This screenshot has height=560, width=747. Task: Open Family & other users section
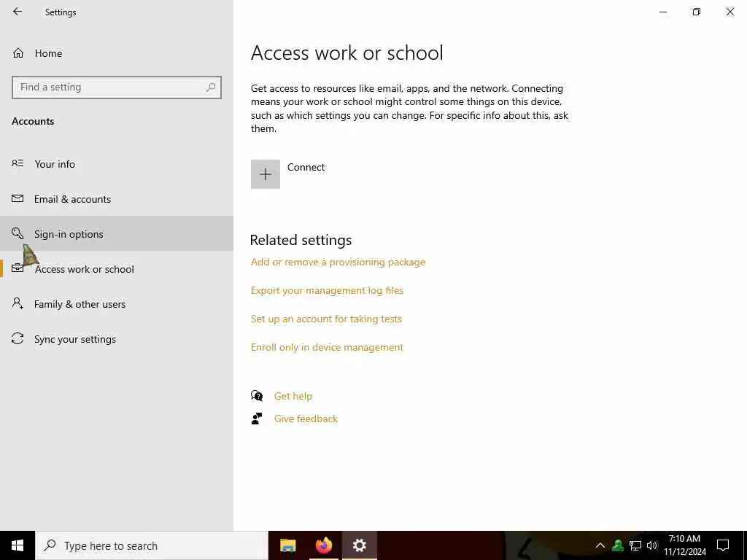click(117, 304)
